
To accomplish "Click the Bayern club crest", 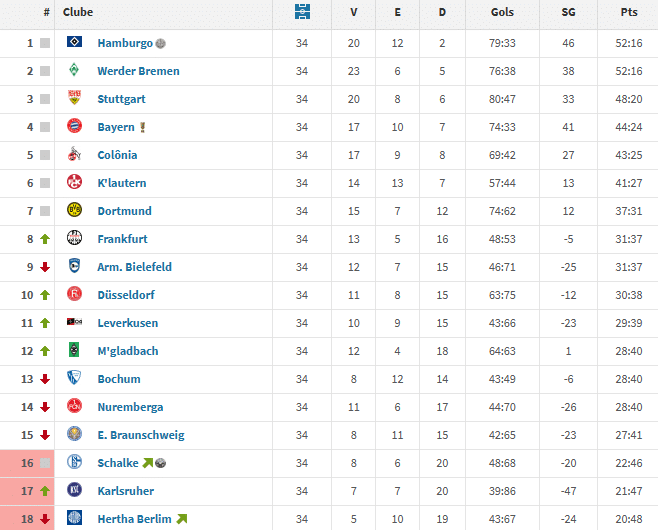I will (x=74, y=127).
